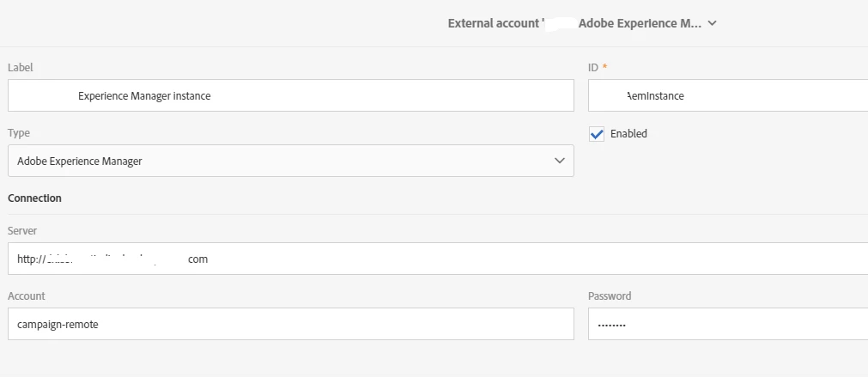Click the Account field showing campaign-remote
This screenshot has width=868, height=390.
point(290,325)
